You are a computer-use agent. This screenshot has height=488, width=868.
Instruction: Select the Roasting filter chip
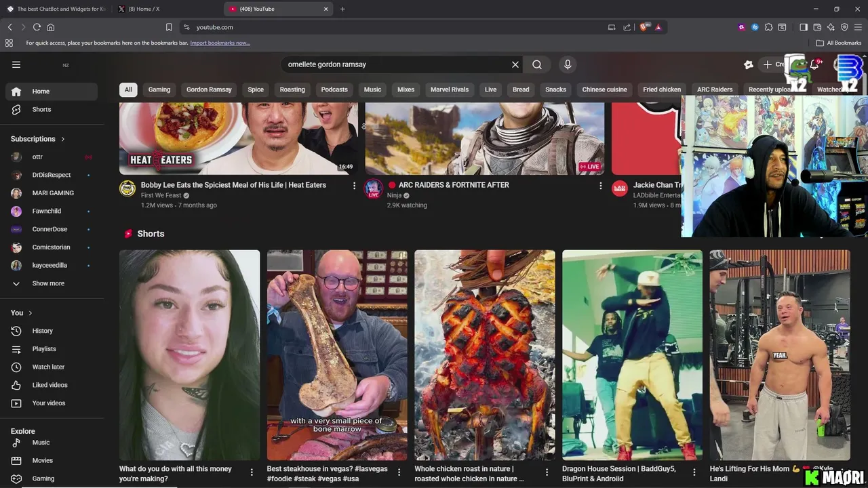[292, 89]
